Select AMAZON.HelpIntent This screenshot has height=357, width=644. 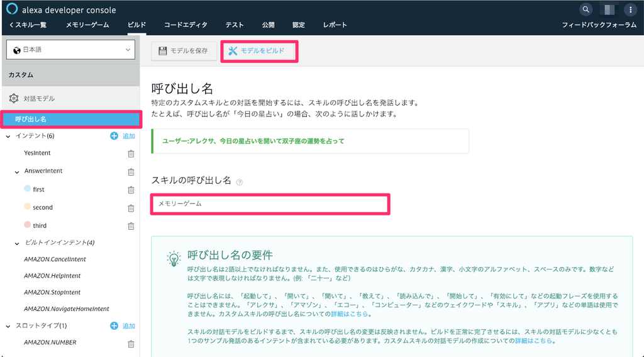[x=52, y=276]
